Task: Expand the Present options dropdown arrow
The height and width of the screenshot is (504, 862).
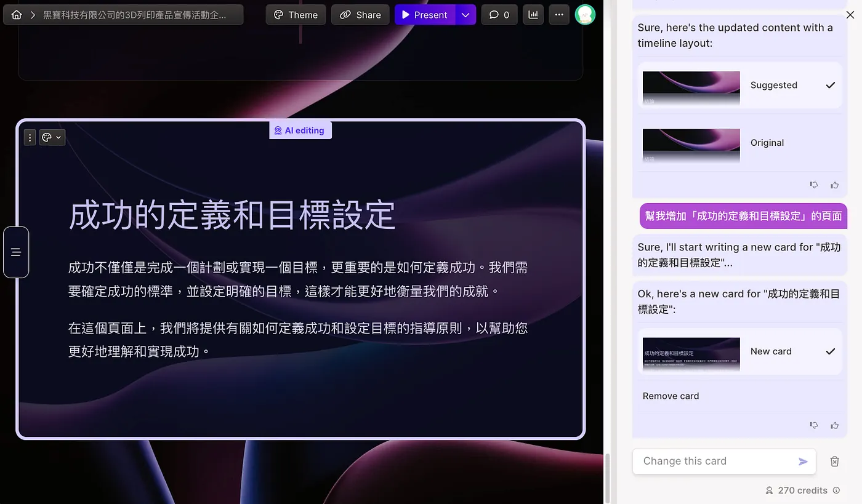Action: [465, 15]
